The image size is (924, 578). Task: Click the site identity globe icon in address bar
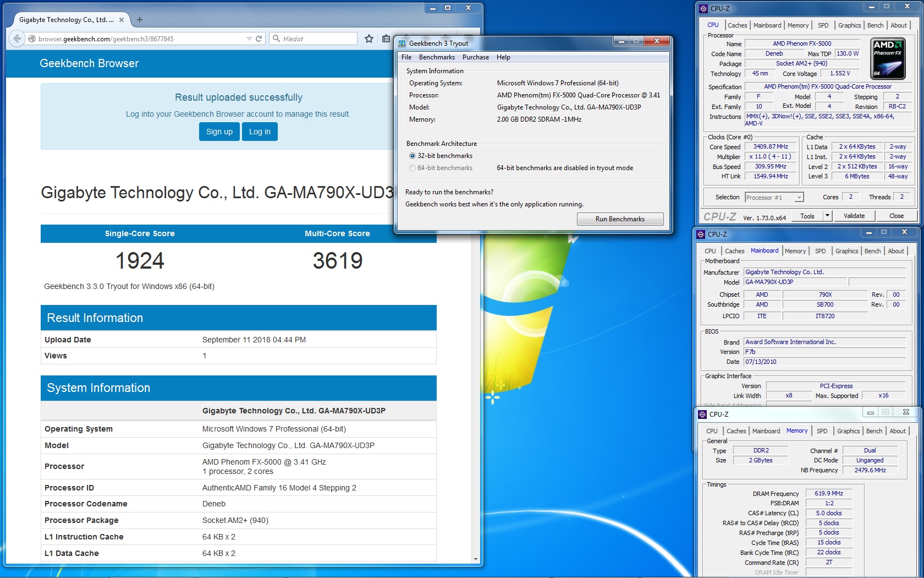click(x=32, y=39)
